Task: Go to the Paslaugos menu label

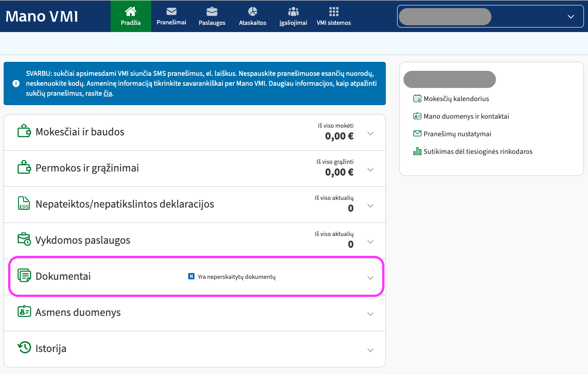Action: pyautogui.click(x=212, y=23)
